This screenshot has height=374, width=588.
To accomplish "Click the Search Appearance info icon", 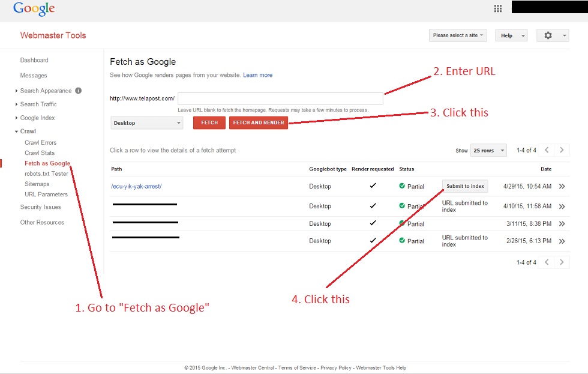I will pyautogui.click(x=79, y=91).
